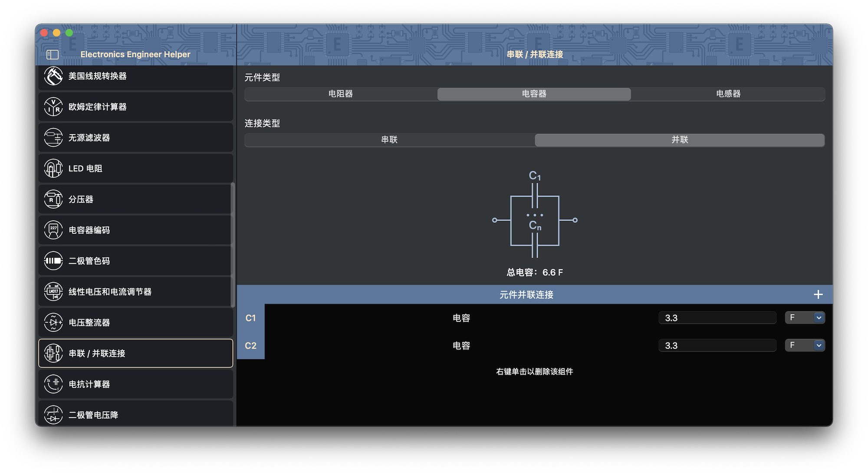Switch component type to 电阻器
The height and width of the screenshot is (473, 868).
[340, 94]
